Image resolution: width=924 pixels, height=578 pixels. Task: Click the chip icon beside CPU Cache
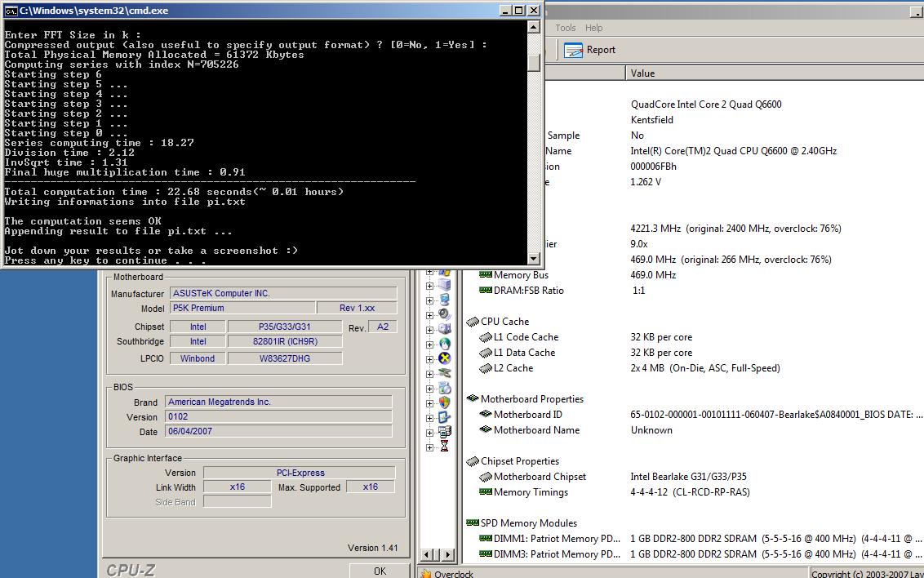tap(472, 322)
